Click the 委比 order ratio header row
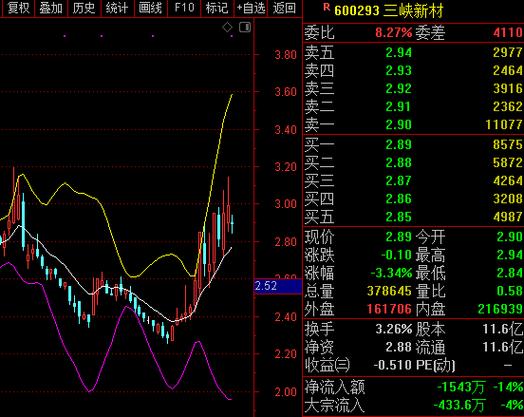This screenshot has height=417, width=524. tap(413, 33)
